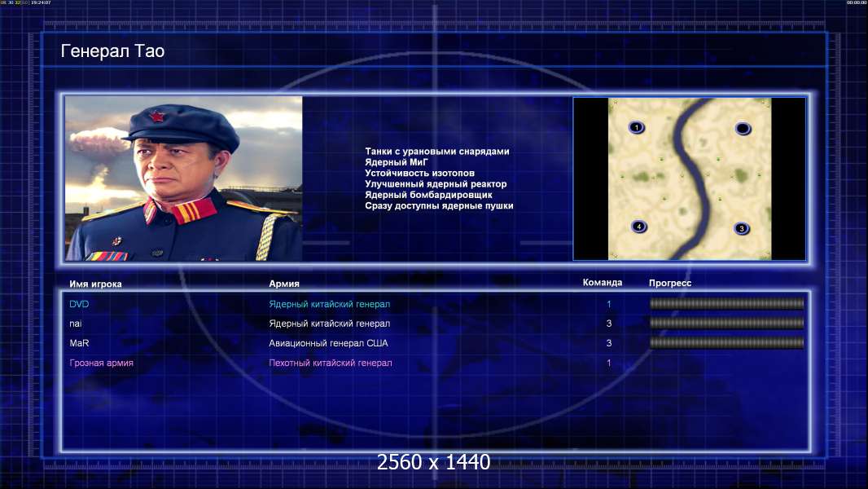868x489 pixels.
Task: Click team number 1 in DVD's row
Action: pos(609,304)
